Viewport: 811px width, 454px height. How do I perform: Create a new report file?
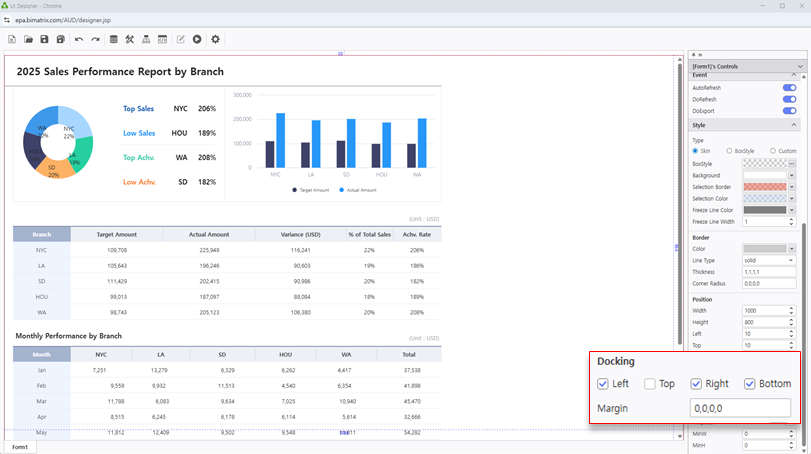pyautogui.click(x=12, y=40)
